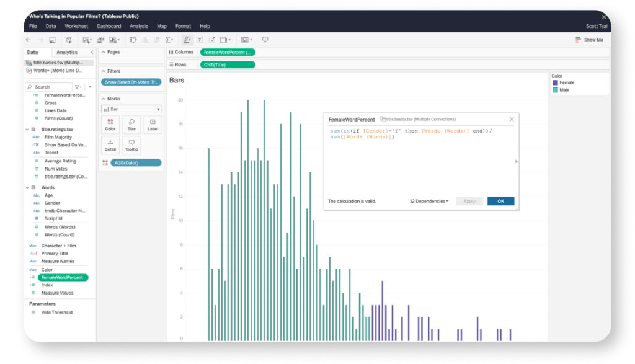The width and height of the screenshot is (635, 364).
Task: Click the Search fields input box
Action: click(48, 87)
